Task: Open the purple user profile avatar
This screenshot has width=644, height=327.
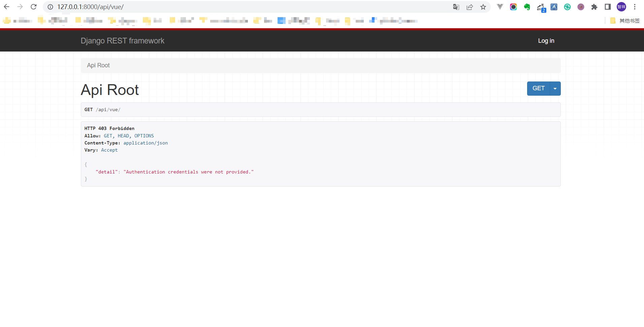Action: (621, 7)
